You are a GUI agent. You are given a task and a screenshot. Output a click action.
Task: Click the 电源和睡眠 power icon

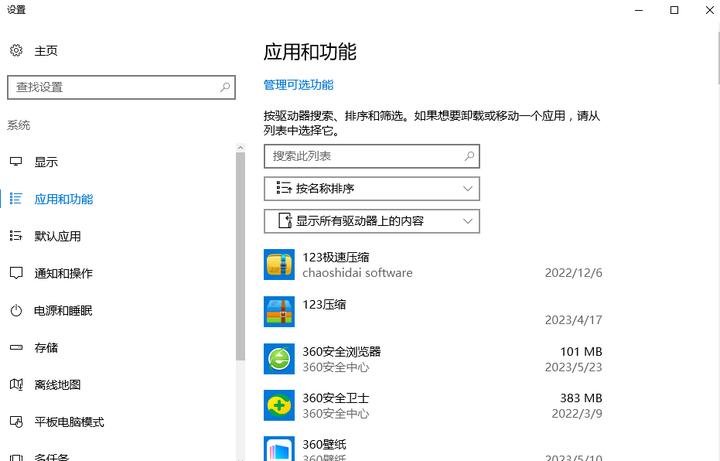(x=16, y=310)
